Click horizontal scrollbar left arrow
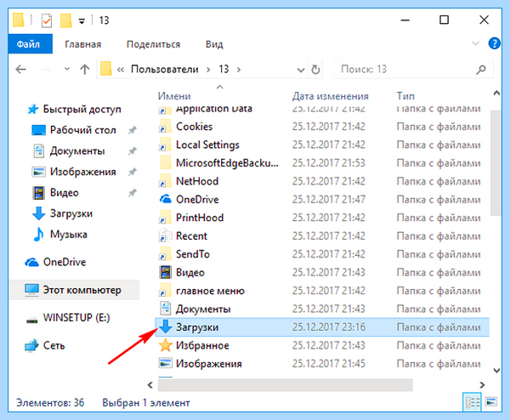Screen dimensions: 510x420 click(x=150, y=385)
